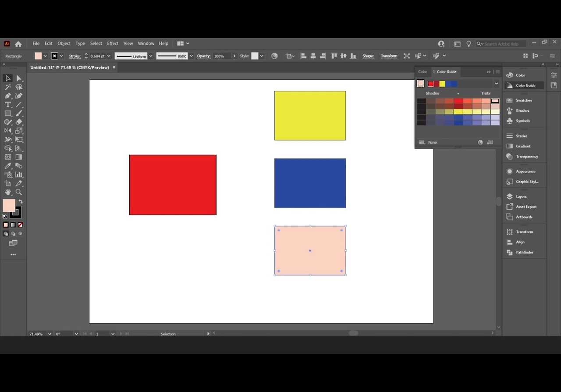Activate the Pen tool

pyautogui.click(x=8, y=96)
